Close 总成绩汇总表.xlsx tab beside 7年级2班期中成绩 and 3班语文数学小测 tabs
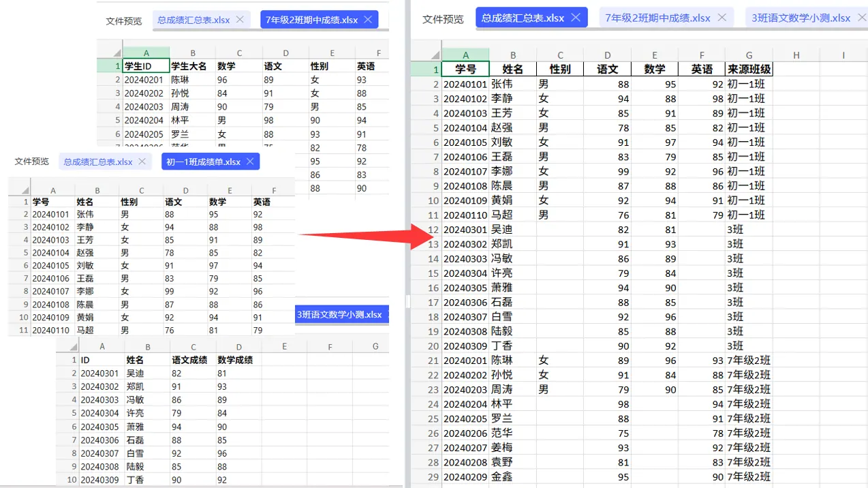The image size is (868, 488). 576,18
